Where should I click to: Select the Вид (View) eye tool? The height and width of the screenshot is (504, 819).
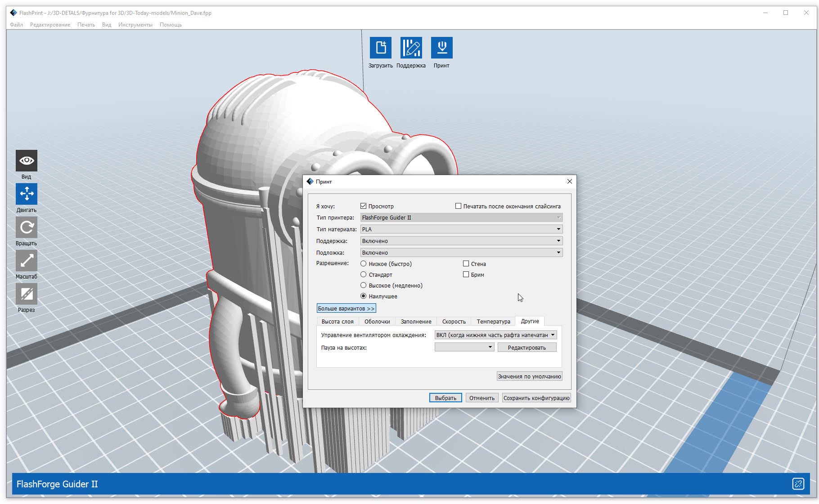27,161
